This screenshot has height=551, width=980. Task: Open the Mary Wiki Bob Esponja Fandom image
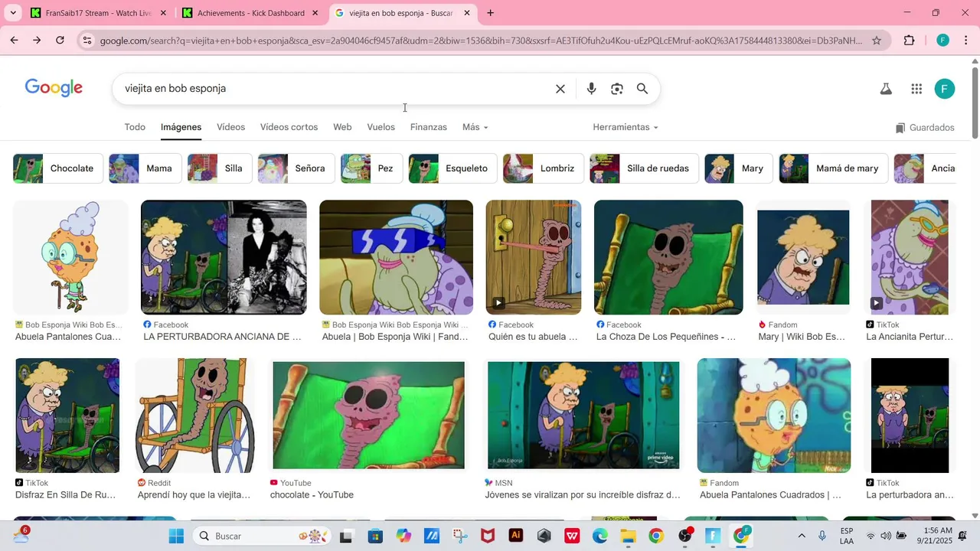point(803,257)
